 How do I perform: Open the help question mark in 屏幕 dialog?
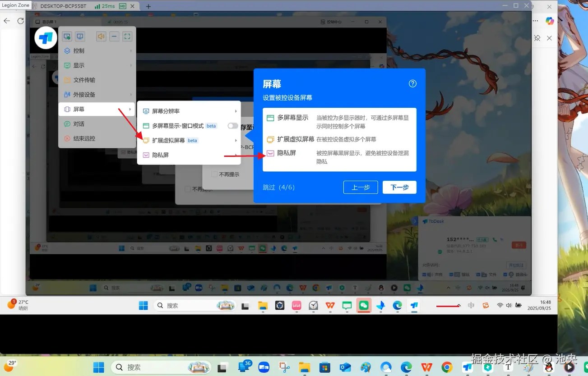point(412,83)
